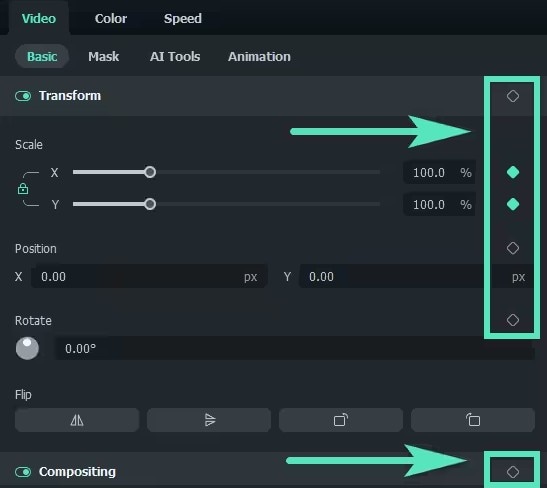Click the Rotate label

coord(33,321)
